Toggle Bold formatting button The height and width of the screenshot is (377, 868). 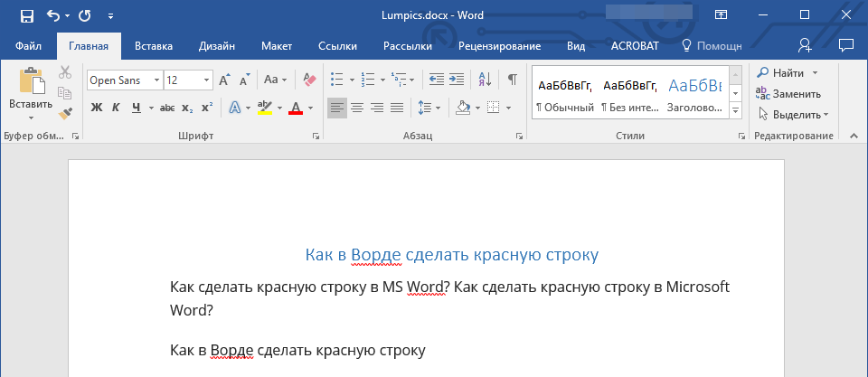pos(97,108)
